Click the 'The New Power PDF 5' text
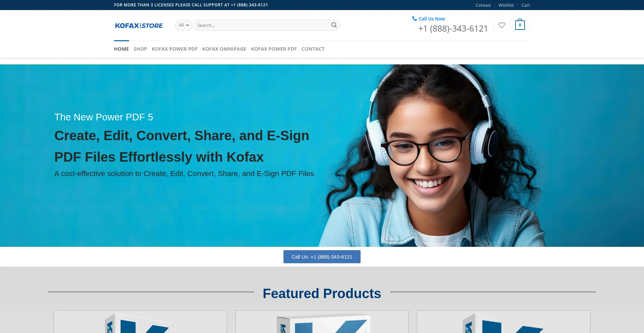This screenshot has width=644, height=333. tap(104, 117)
